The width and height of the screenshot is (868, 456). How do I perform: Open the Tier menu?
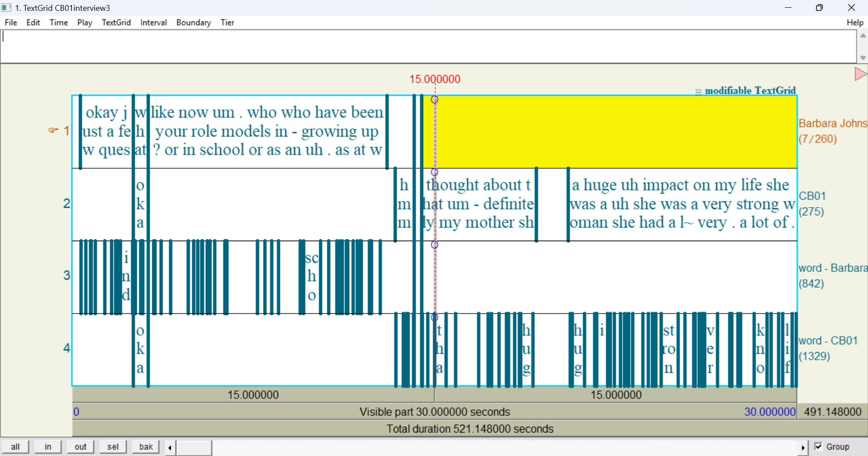[x=227, y=23]
